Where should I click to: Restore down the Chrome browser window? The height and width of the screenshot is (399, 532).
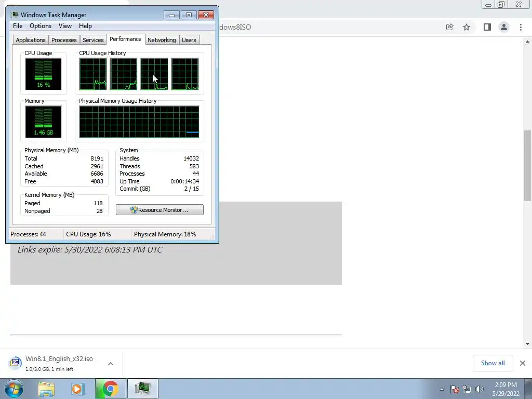pyautogui.click(x=501, y=5)
